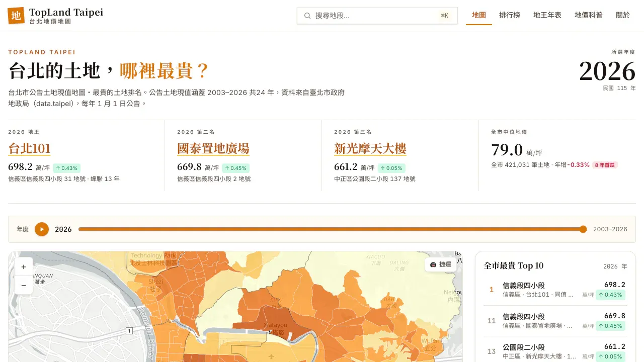The height and width of the screenshot is (362, 644).
Task: Open the 台北101 link
Action: click(29, 149)
